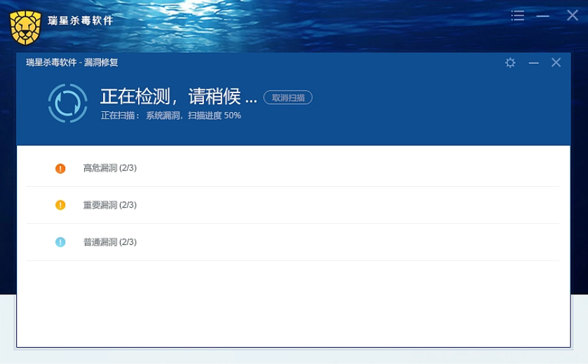Image resolution: width=588 pixels, height=364 pixels.
Task: Click the blue normal vulnerability icon
Action: coord(61,242)
